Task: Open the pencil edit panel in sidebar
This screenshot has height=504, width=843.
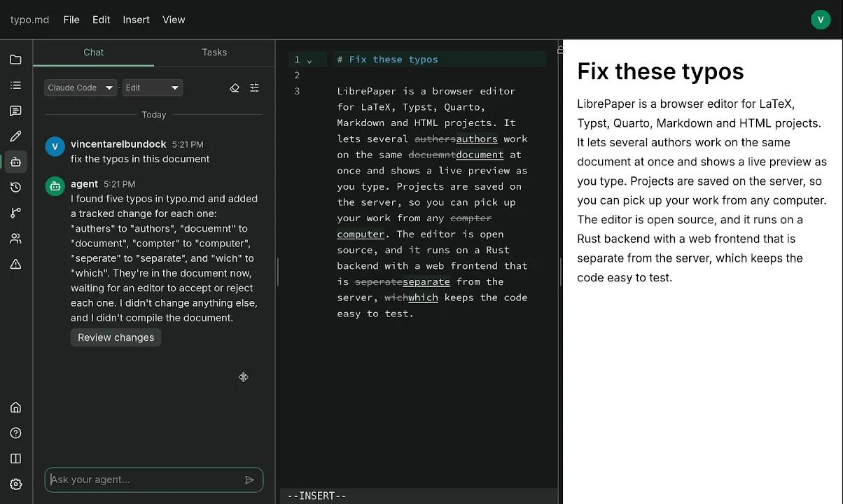Action: tap(15, 136)
